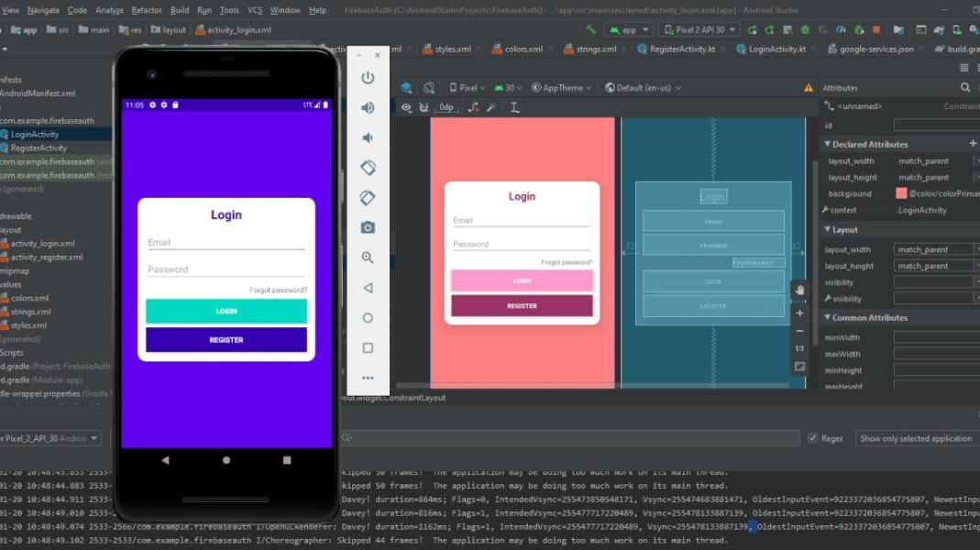980x550 pixels.
Task: Select RegisterActivity in the project tree
Action: 39,148
